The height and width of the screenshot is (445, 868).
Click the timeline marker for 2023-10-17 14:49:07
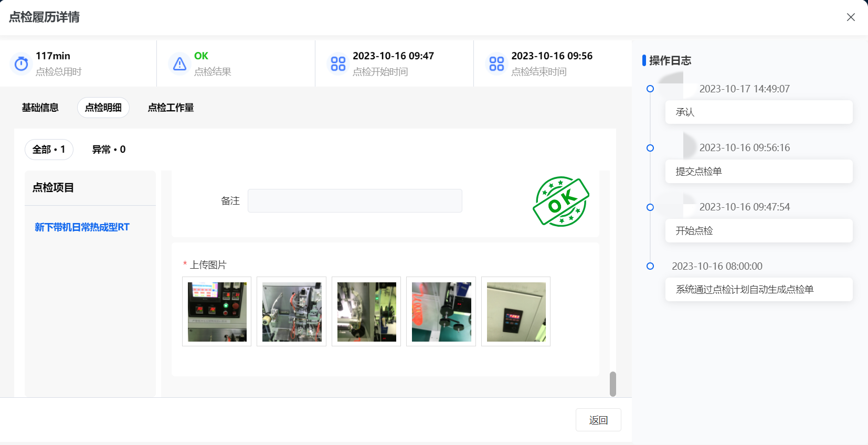tap(650, 89)
